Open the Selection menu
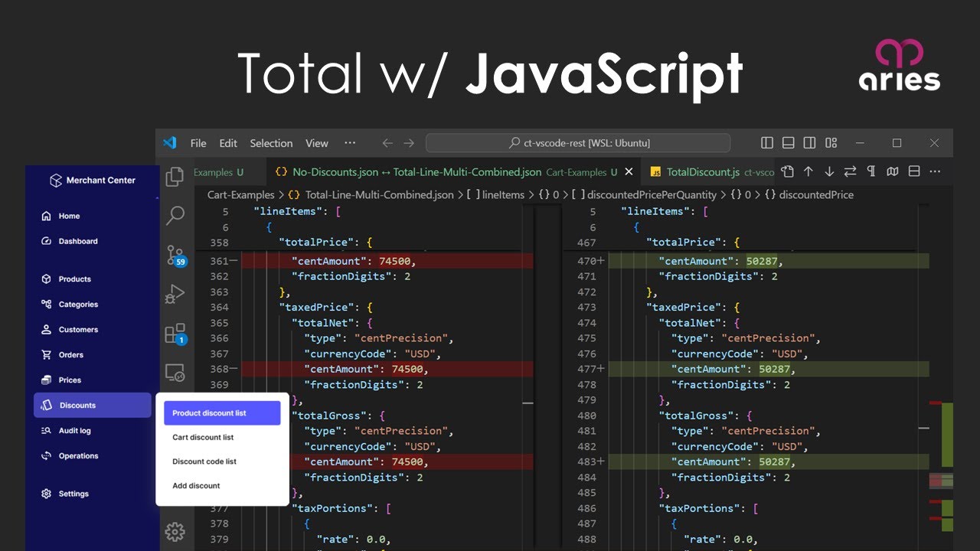The height and width of the screenshot is (551, 980). [271, 143]
